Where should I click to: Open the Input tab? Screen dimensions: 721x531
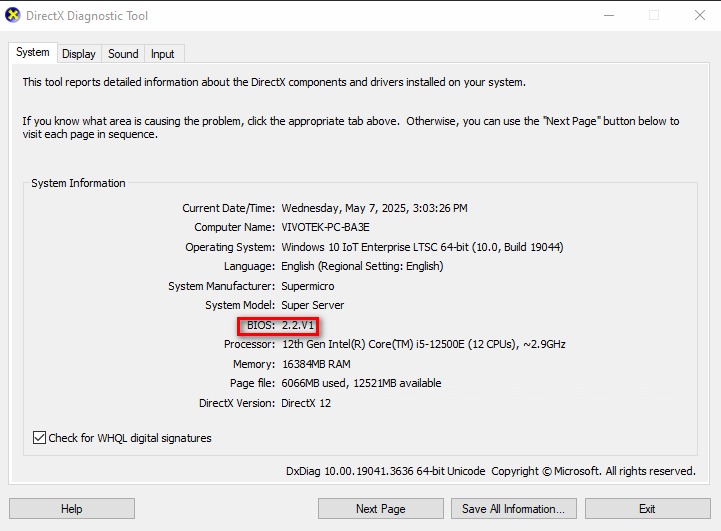163,54
